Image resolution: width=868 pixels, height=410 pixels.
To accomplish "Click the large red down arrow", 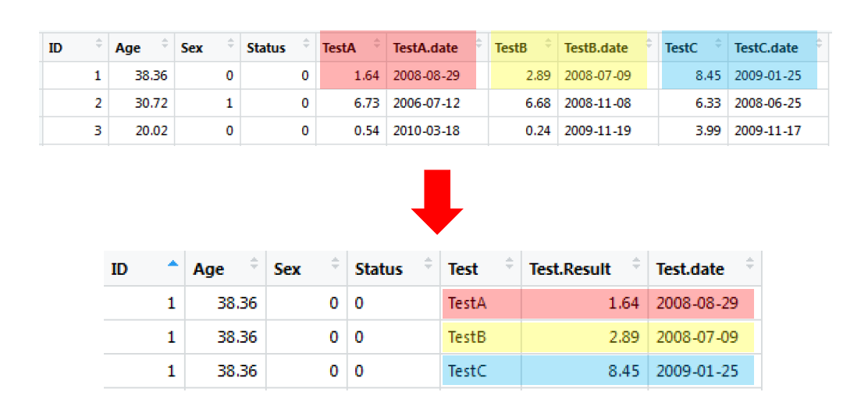I will [x=436, y=199].
